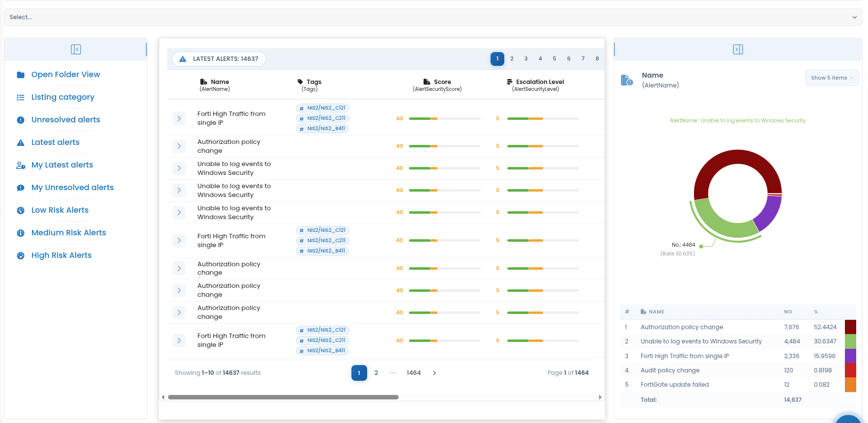Expand the first Forti High Traffic row

click(179, 118)
